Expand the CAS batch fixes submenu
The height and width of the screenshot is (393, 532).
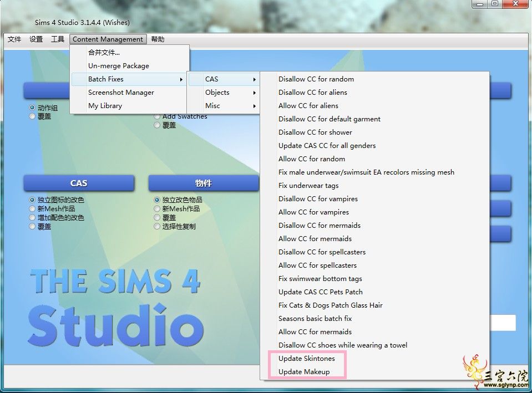click(224, 79)
